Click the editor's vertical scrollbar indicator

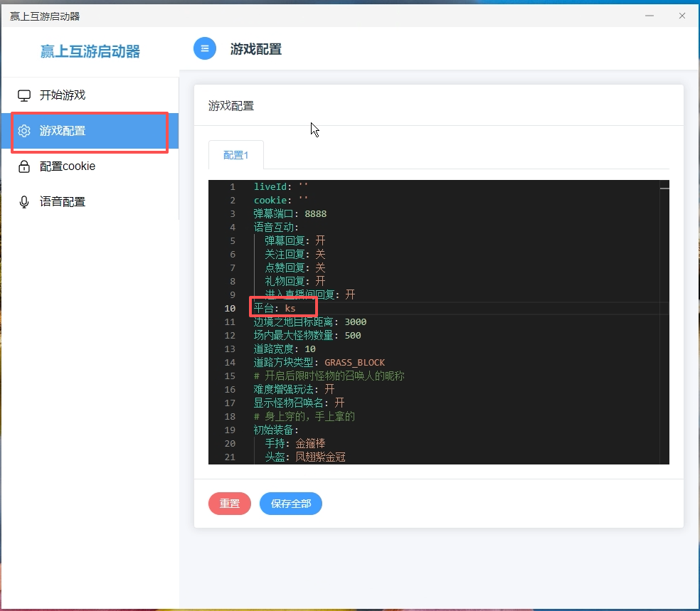(x=664, y=188)
